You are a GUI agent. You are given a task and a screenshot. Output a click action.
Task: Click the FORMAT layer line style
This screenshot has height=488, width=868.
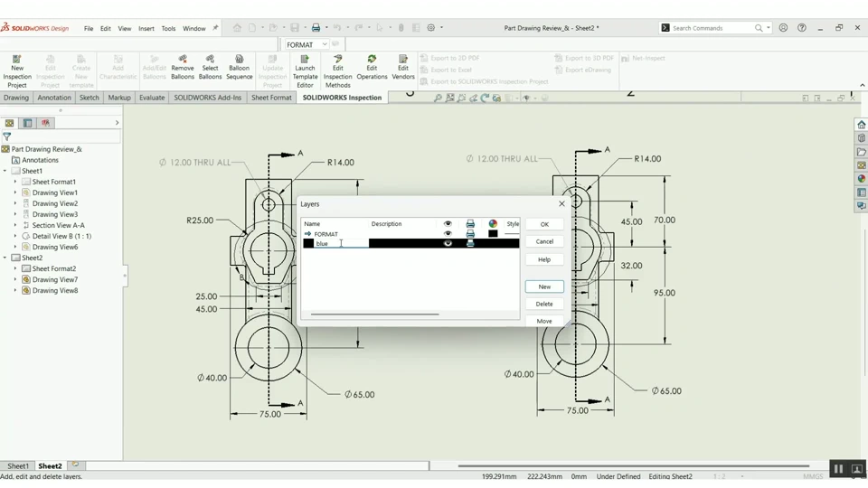pyautogui.click(x=512, y=234)
